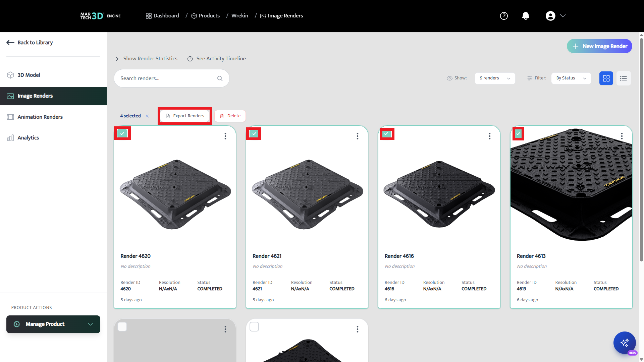Open Wrekin breadcrumb link
The height and width of the screenshot is (362, 644).
click(x=240, y=16)
